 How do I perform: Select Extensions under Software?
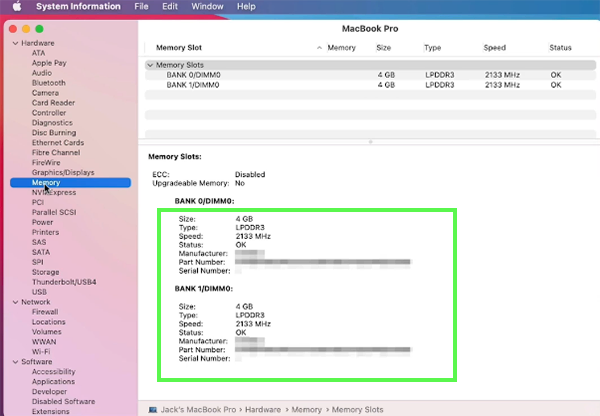(51, 411)
